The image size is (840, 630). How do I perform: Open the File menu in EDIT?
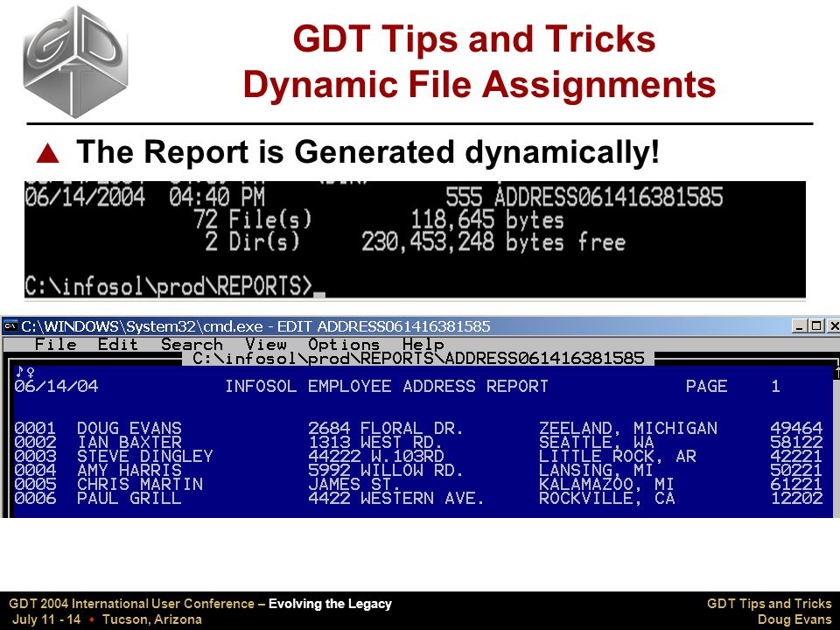(x=56, y=344)
